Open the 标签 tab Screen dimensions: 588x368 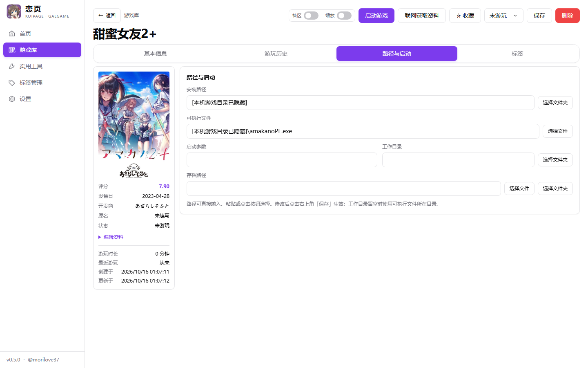517,54
